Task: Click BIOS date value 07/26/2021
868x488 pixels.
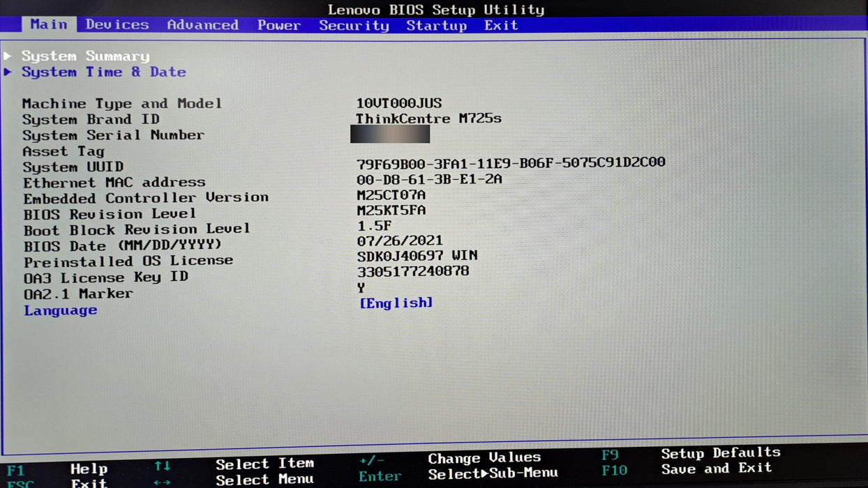Action: (x=400, y=241)
